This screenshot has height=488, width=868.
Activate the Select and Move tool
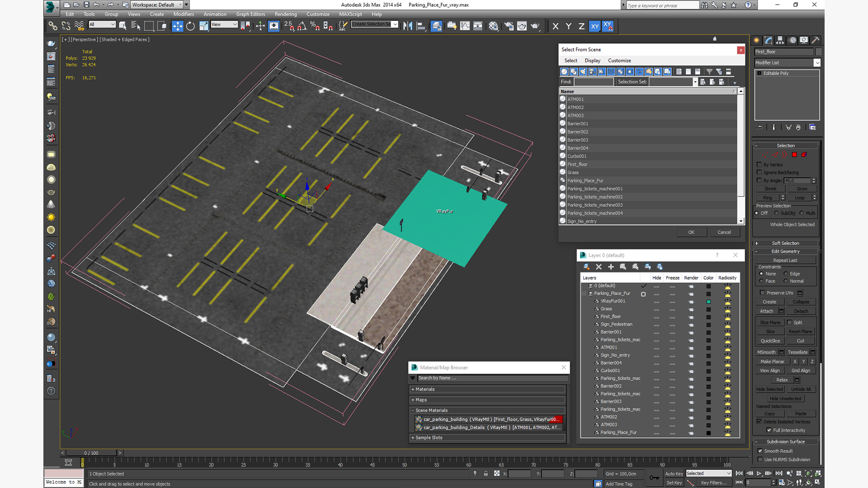177,26
